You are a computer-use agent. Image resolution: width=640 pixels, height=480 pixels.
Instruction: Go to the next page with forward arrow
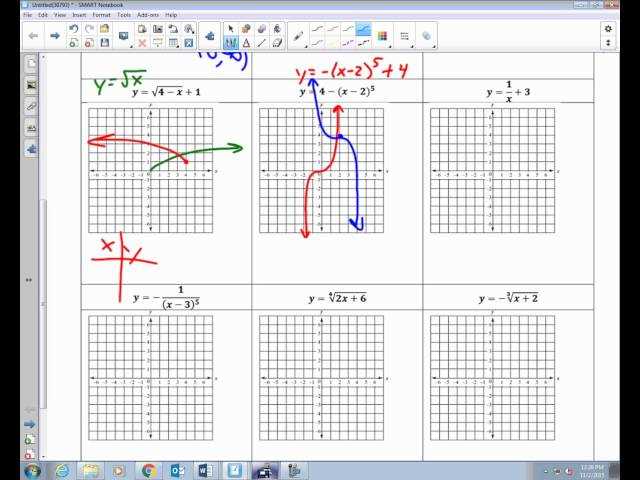point(55,36)
